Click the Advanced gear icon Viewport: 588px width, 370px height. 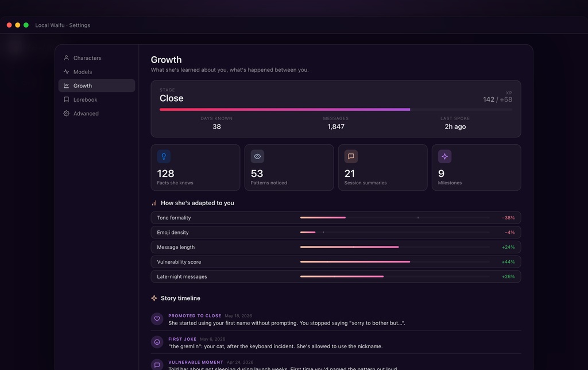click(x=67, y=113)
